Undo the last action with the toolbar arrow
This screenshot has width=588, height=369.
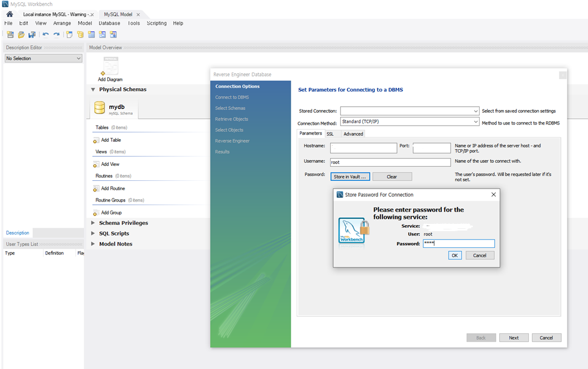[x=45, y=35]
